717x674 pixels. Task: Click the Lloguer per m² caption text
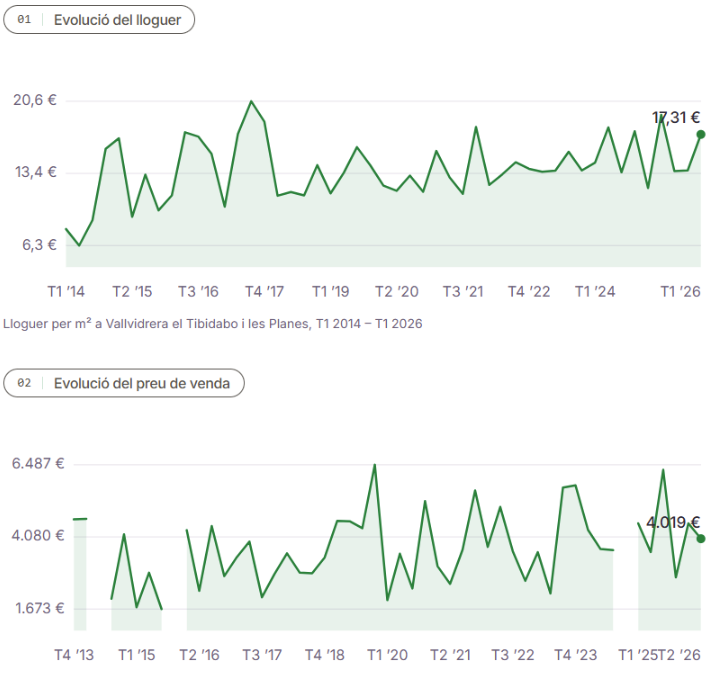click(x=213, y=324)
